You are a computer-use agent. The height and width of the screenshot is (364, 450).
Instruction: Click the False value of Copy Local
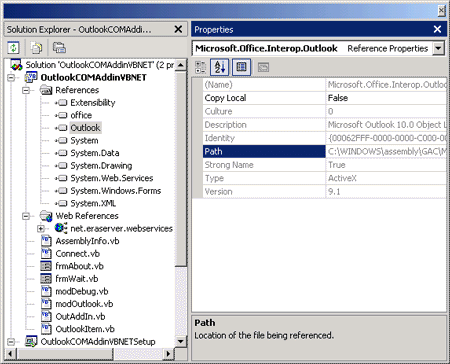(x=338, y=98)
